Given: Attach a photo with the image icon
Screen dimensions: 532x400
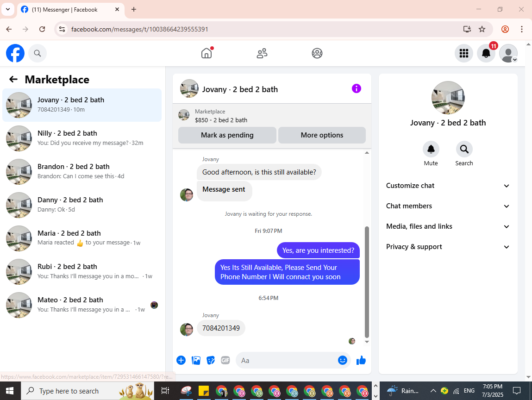Looking at the screenshot, I should click(196, 360).
